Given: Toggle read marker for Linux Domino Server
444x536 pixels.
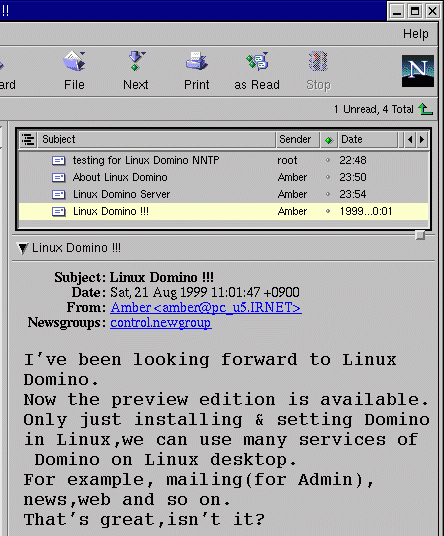Looking at the screenshot, I should click(328, 194).
